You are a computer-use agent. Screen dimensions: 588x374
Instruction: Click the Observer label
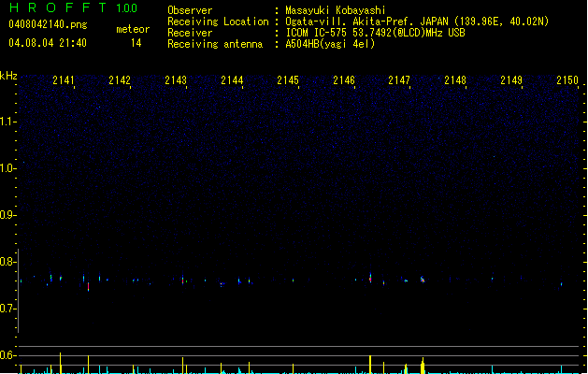190,10
